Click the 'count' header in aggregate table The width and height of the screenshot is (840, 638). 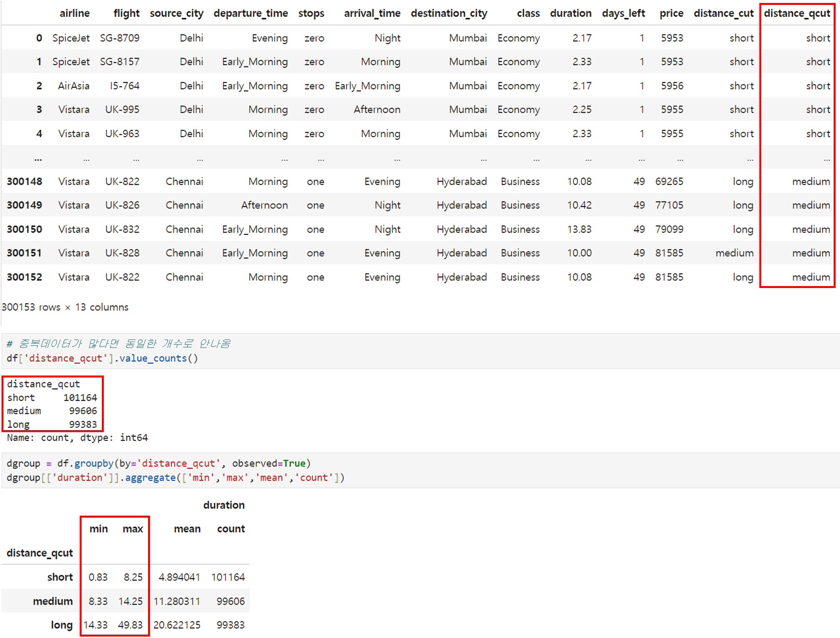click(231, 529)
